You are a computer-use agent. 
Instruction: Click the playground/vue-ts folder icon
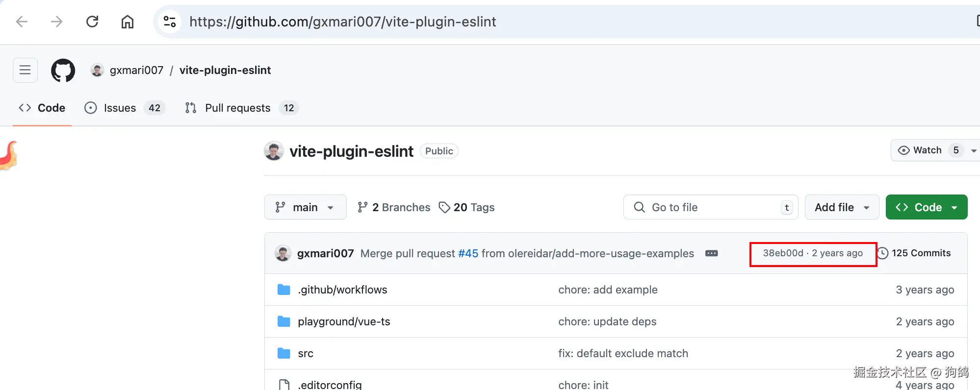coord(284,321)
